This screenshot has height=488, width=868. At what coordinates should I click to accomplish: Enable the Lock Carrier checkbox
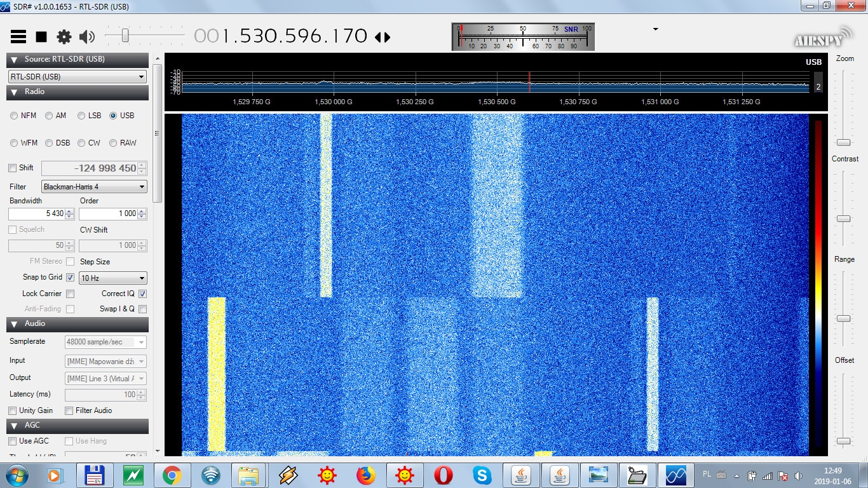[71, 294]
